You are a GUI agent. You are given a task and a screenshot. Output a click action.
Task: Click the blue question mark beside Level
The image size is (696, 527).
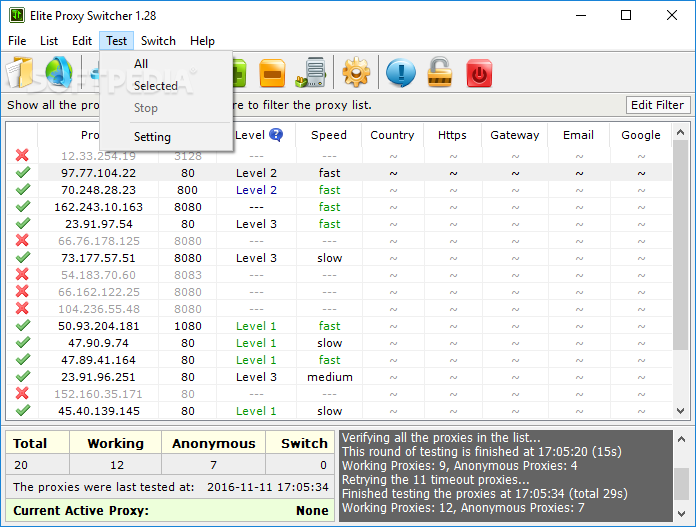coord(276,135)
